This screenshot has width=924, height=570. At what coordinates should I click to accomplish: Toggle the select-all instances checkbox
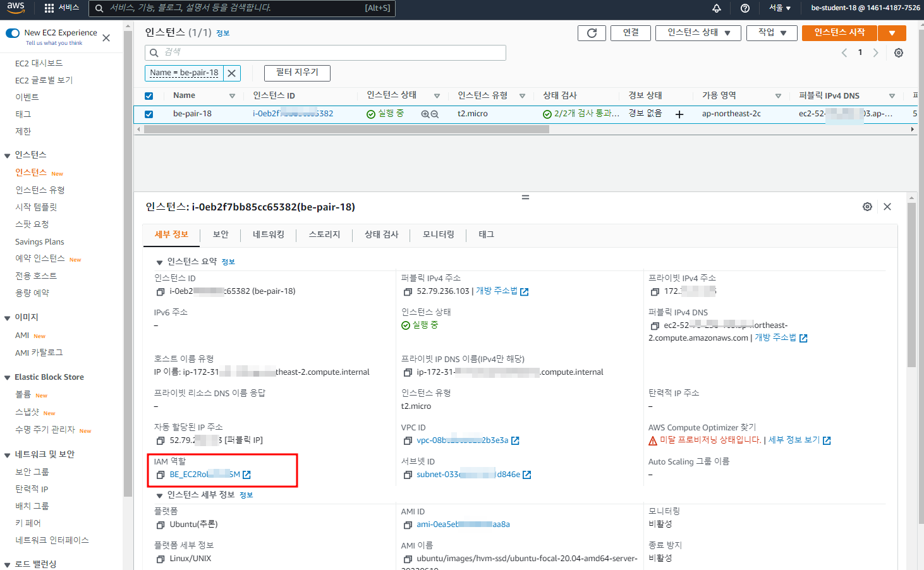149,96
